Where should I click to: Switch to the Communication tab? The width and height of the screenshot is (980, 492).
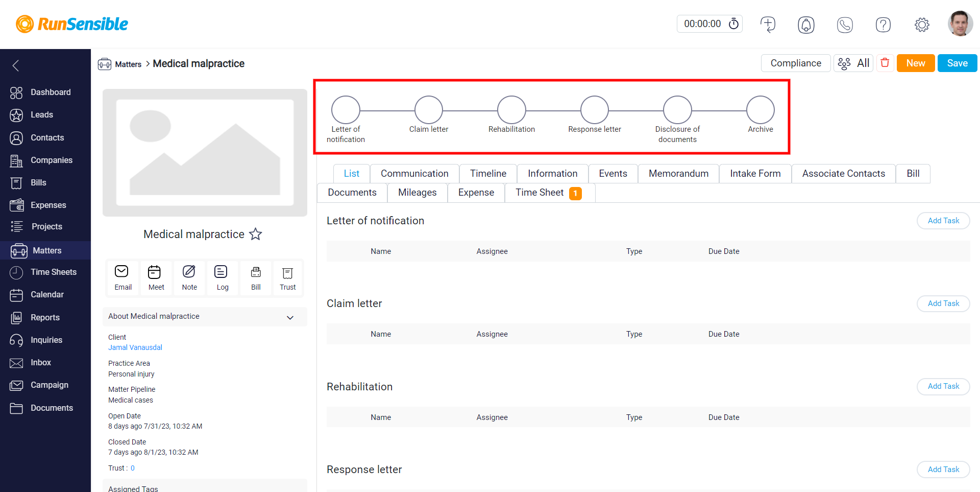414,174
